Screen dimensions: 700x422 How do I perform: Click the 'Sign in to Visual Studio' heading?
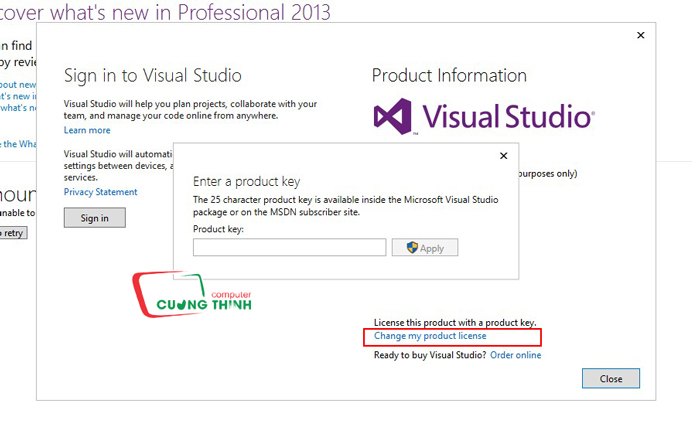point(153,75)
